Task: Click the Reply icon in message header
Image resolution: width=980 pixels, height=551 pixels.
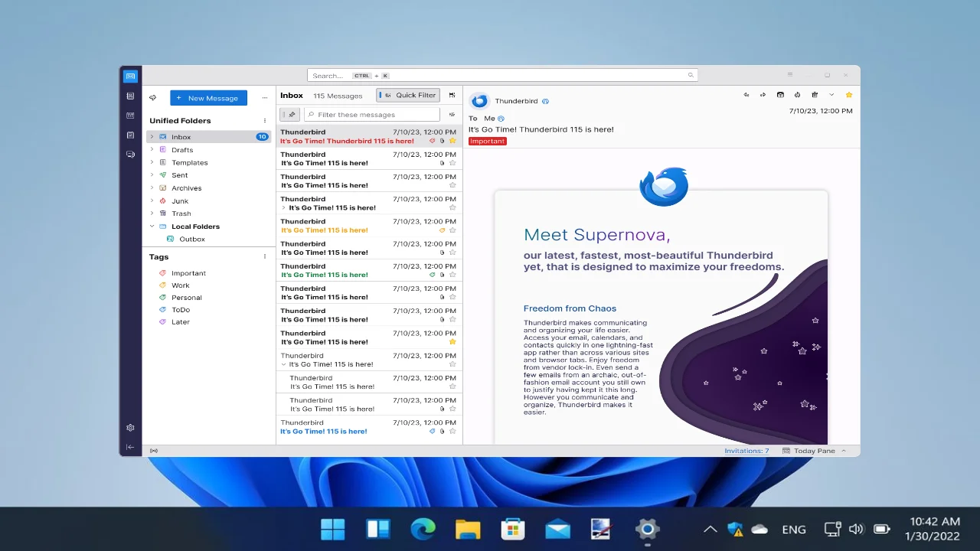Action: click(x=746, y=95)
